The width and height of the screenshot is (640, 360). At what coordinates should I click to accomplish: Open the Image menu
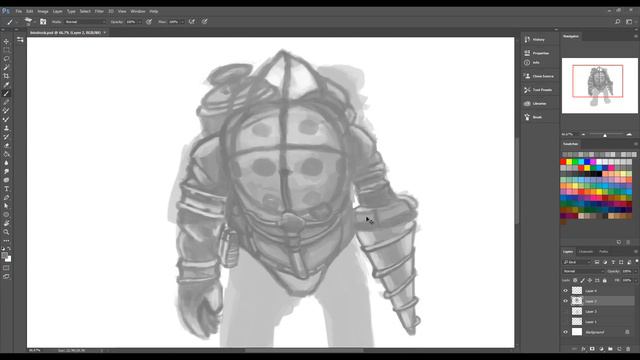coord(43,11)
